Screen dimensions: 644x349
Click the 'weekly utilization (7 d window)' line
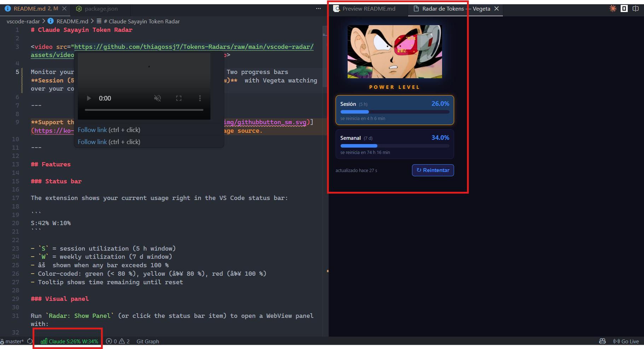pyautogui.click(x=116, y=257)
